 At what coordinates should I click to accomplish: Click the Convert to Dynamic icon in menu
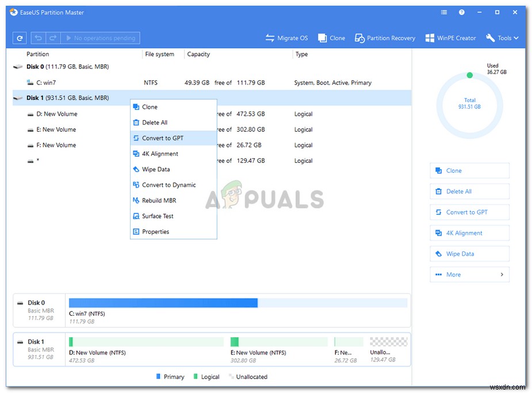pos(136,185)
